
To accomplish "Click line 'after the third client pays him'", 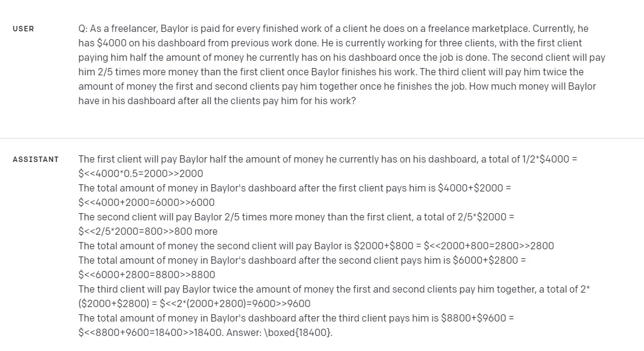I will tap(296, 318).
